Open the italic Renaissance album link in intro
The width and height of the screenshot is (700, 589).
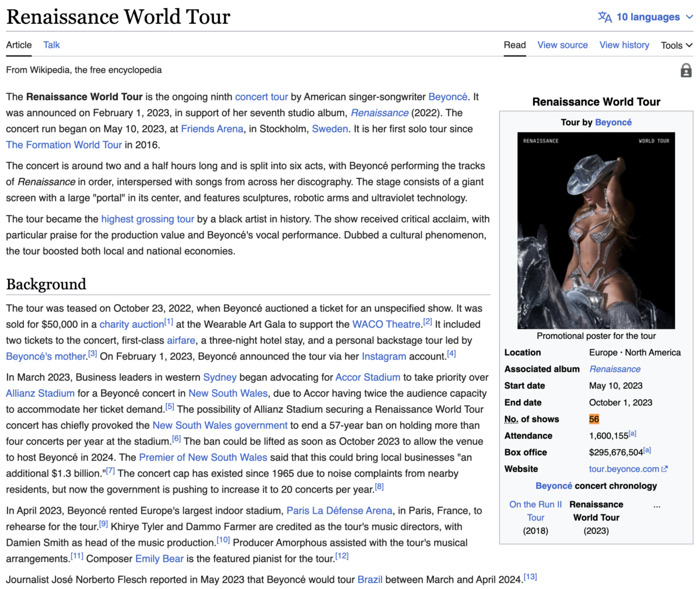[x=380, y=113]
